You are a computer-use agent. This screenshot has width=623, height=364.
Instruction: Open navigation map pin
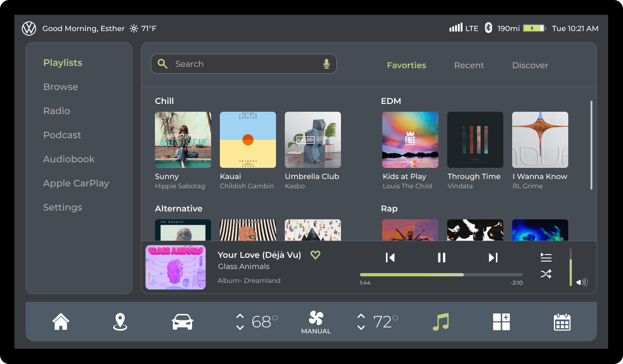[x=120, y=322]
